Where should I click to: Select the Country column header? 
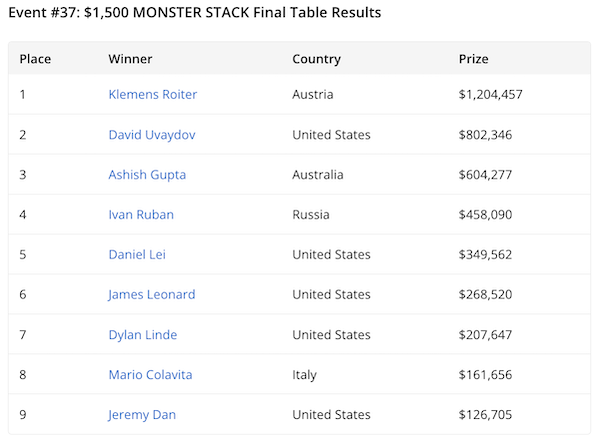(316, 59)
